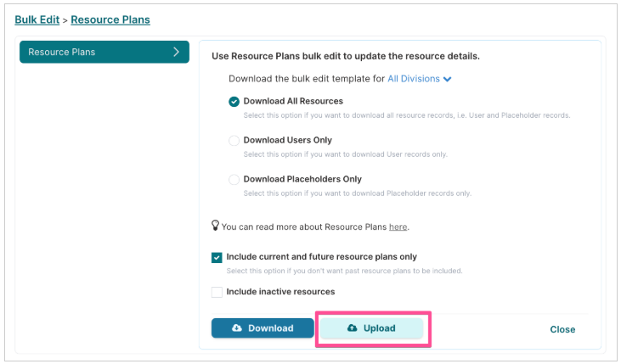Click the Include inactive resources label
The image size is (621, 364).
pos(280,292)
